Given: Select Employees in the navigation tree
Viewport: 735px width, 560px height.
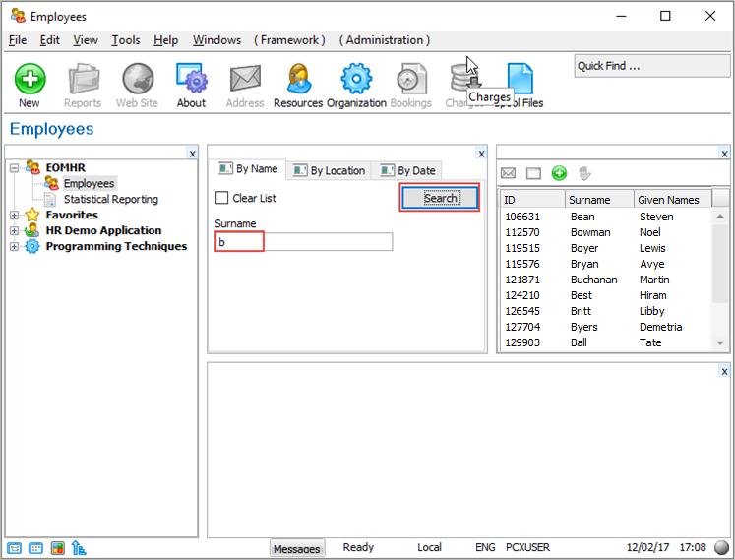Looking at the screenshot, I should (90, 183).
